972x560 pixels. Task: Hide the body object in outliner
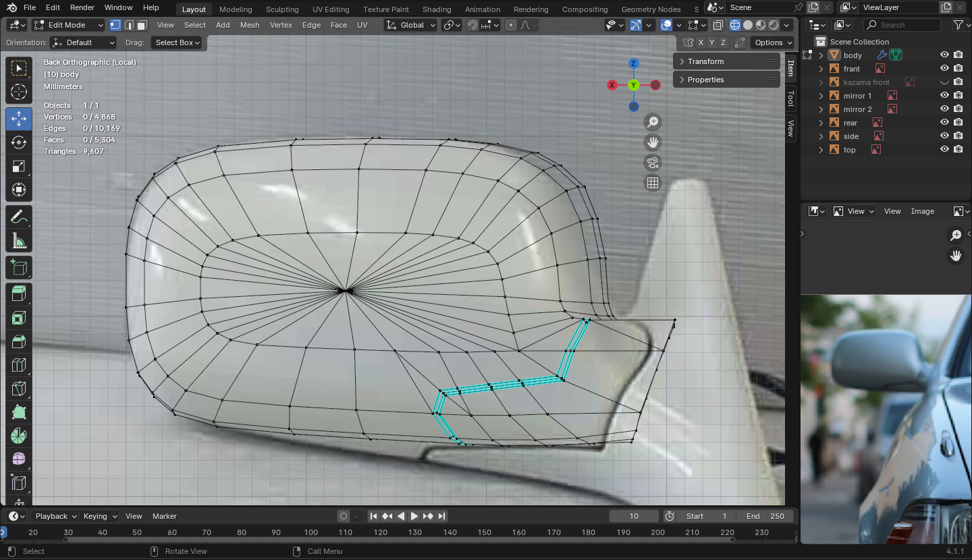tap(944, 55)
